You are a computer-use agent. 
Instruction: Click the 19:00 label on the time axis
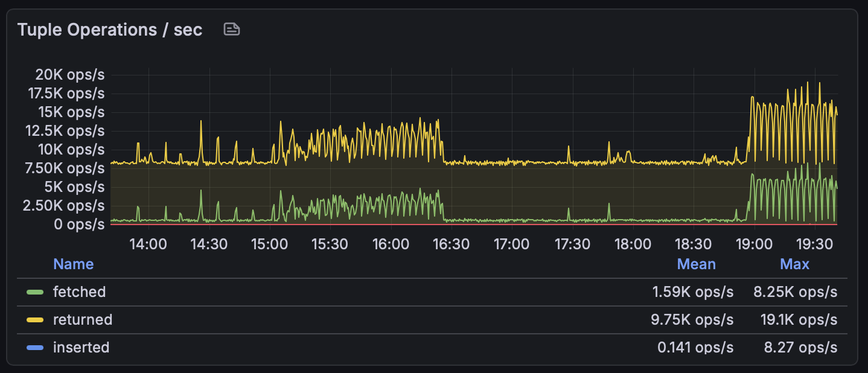click(755, 244)
